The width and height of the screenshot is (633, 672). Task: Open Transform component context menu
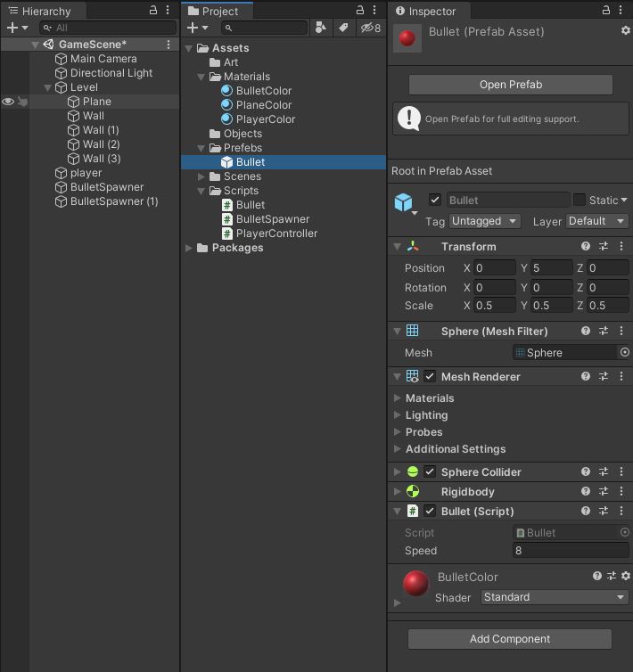621,246
